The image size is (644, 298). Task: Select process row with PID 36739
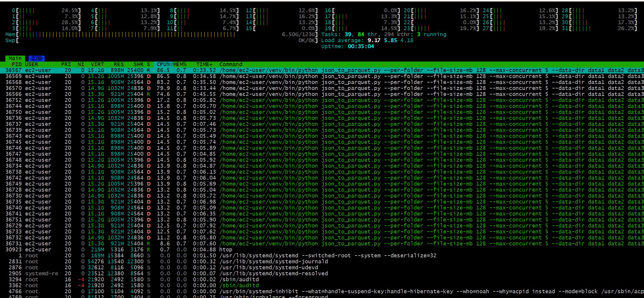pyautogui.click(x=322, y=130)
